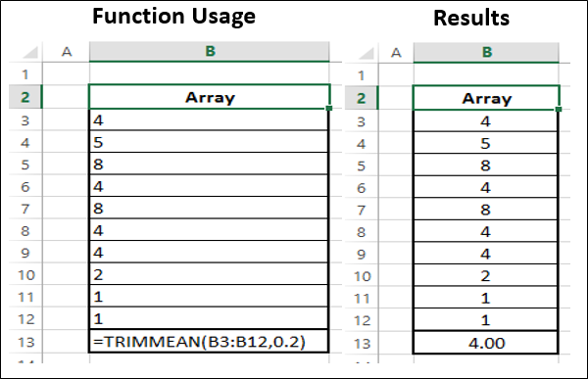Select row 2 header in Function Usage sheet
This screenshot has width=588, height=379.
[x=25, y=97]
